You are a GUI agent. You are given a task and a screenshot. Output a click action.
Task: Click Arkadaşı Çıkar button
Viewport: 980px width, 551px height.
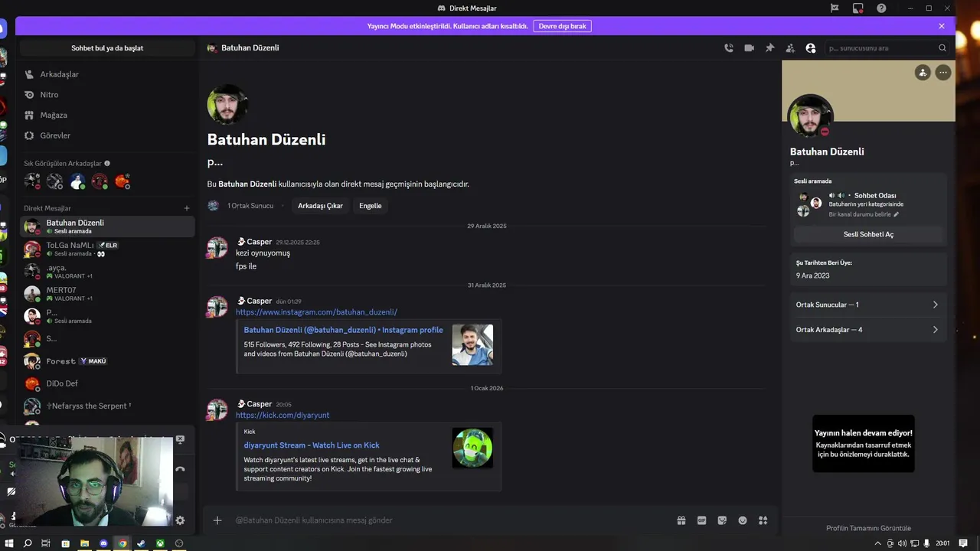pyautogui.click(x=320, y=206)
